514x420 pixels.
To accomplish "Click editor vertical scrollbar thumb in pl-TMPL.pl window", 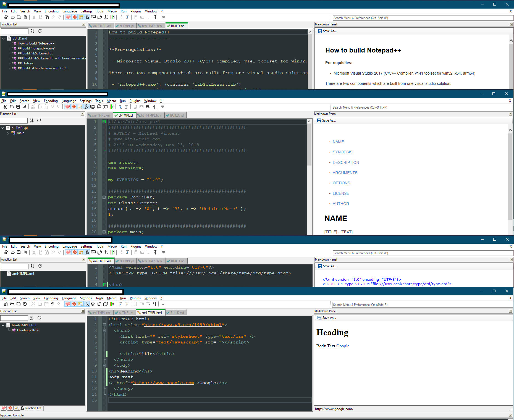I will click(310, 144).
